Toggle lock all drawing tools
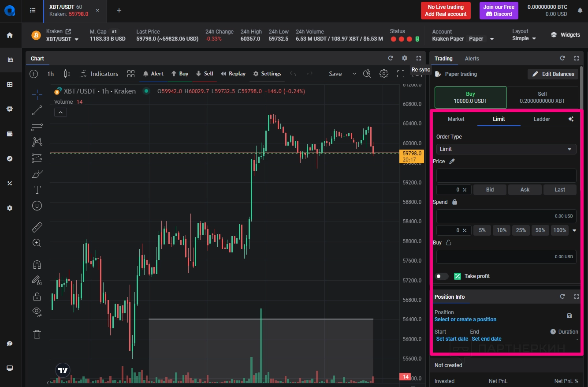This screenshot has width=588, height=387. point(37,296)
